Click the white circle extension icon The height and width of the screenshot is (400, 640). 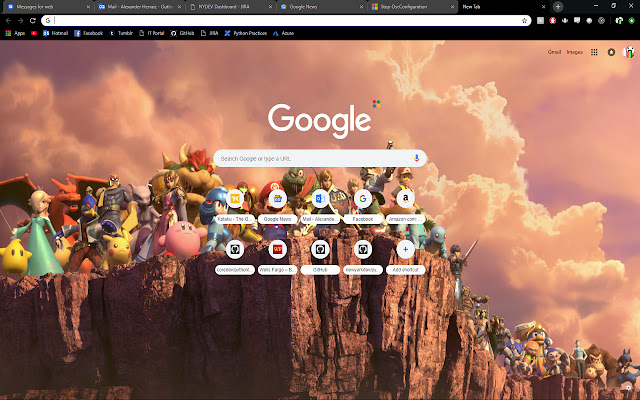click(589, 20)
